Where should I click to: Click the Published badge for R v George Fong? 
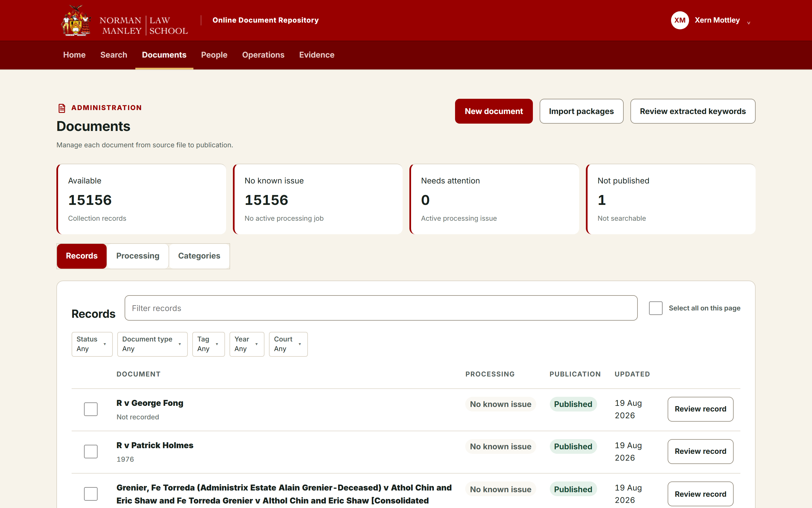pyautogui.click(x=573, y=404)
